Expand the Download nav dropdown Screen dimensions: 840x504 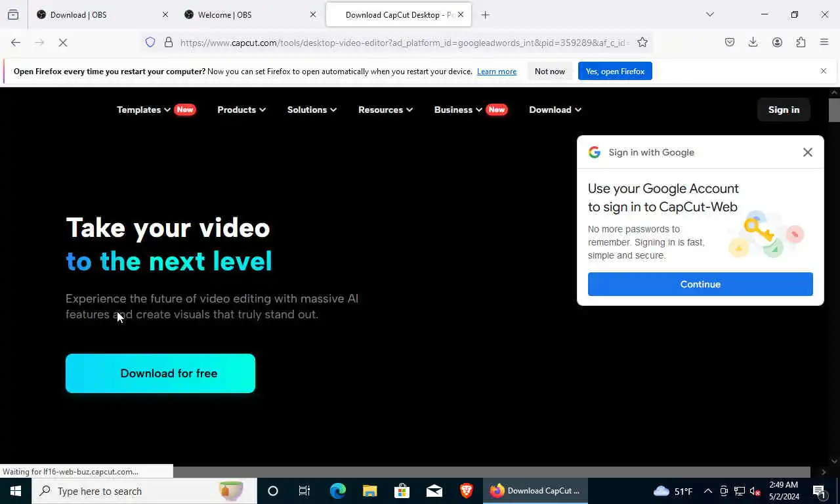pos(555,110)
